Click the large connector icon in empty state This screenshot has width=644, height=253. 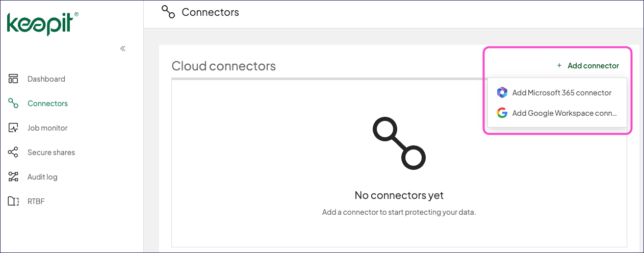(x=399, y=143)
